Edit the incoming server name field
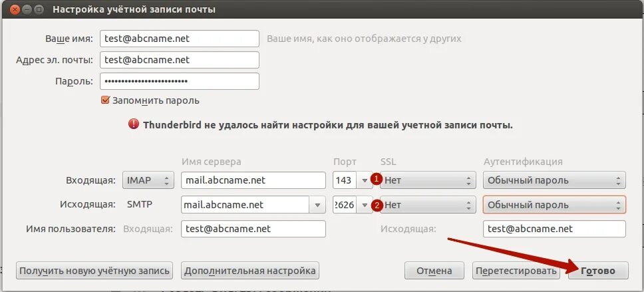This screenshot has height=292, width=644. [253, 180]
